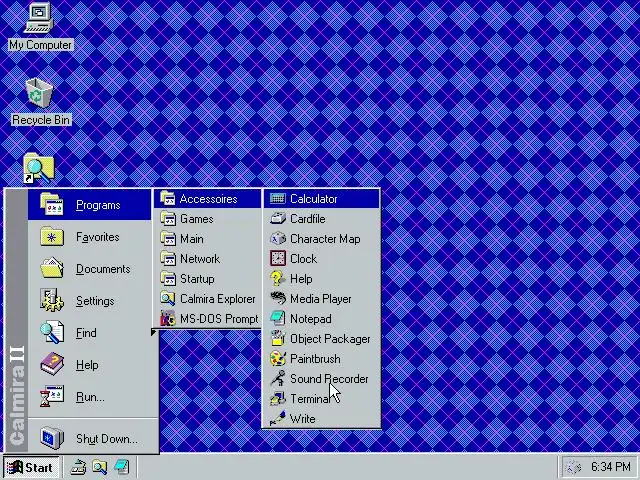Click the Calmira Explorer magnifier icon
This screenshot has height=480, width=640.
click(168, 299)
